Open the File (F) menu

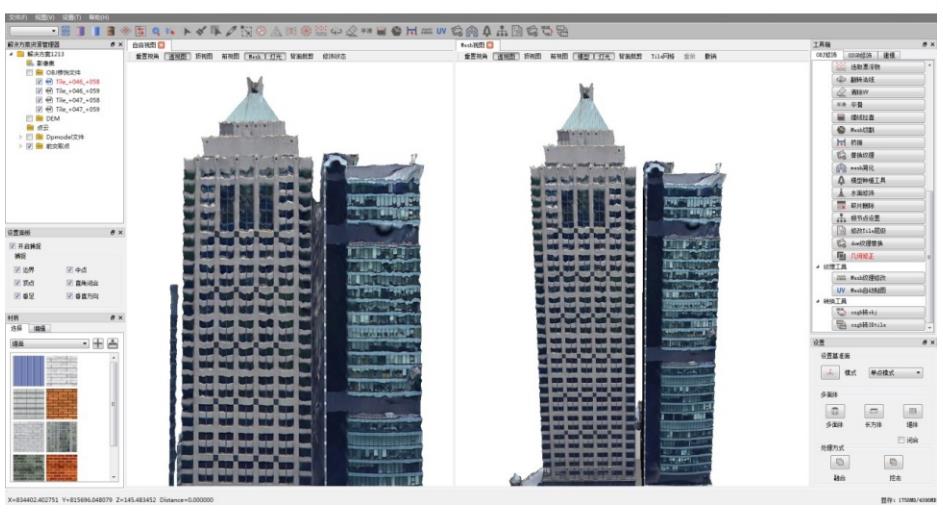pos(17,17)
